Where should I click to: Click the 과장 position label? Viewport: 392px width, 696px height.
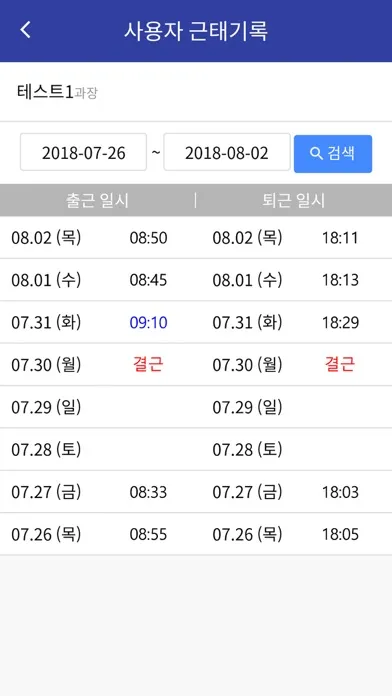[86, 93]
